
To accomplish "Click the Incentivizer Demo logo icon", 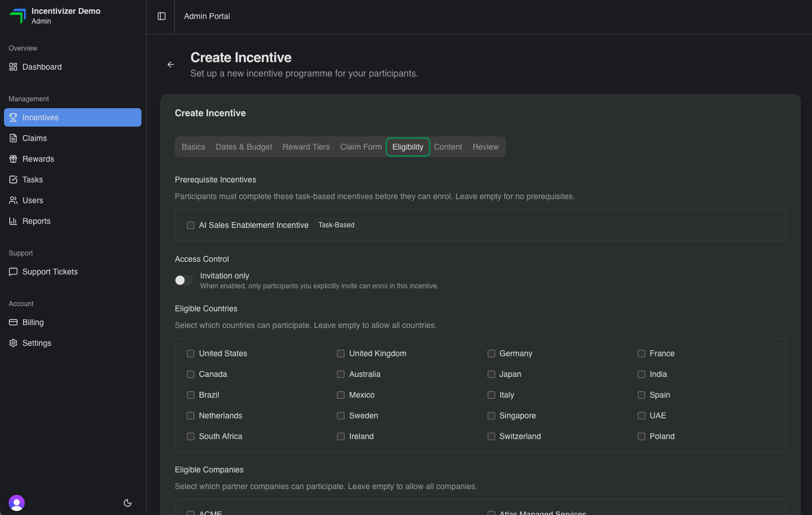I will [x=18, y=16].
